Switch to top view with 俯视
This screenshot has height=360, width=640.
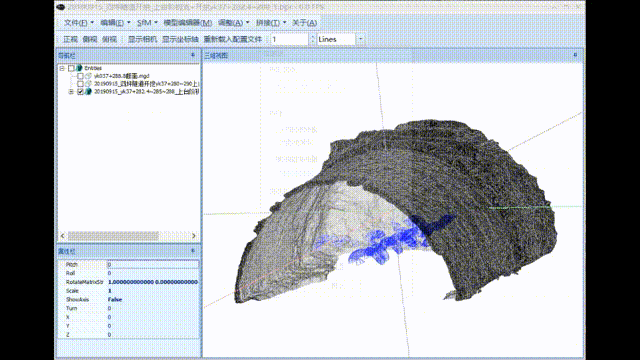point(109,39)
